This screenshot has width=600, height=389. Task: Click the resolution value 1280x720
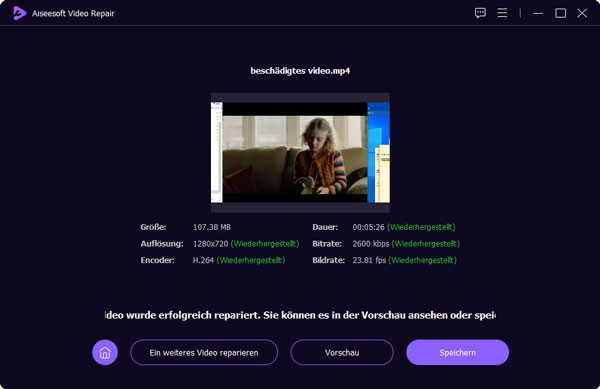click(x=210, y=244)
